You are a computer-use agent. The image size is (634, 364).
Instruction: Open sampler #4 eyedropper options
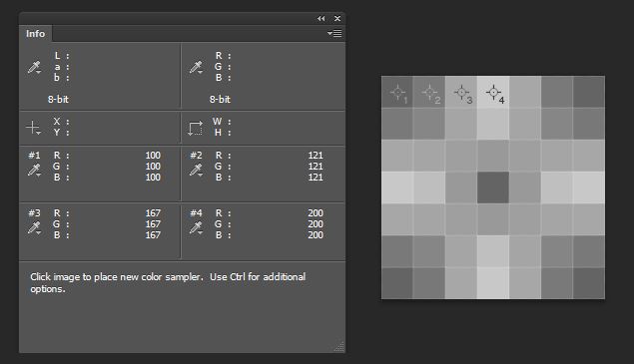(196, 227)
